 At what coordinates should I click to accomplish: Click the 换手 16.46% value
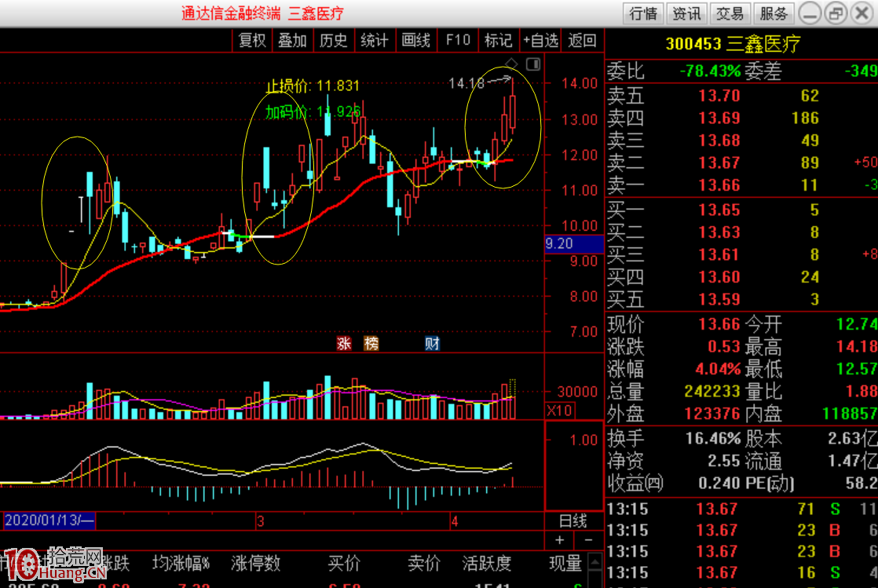tap(713, 439)
